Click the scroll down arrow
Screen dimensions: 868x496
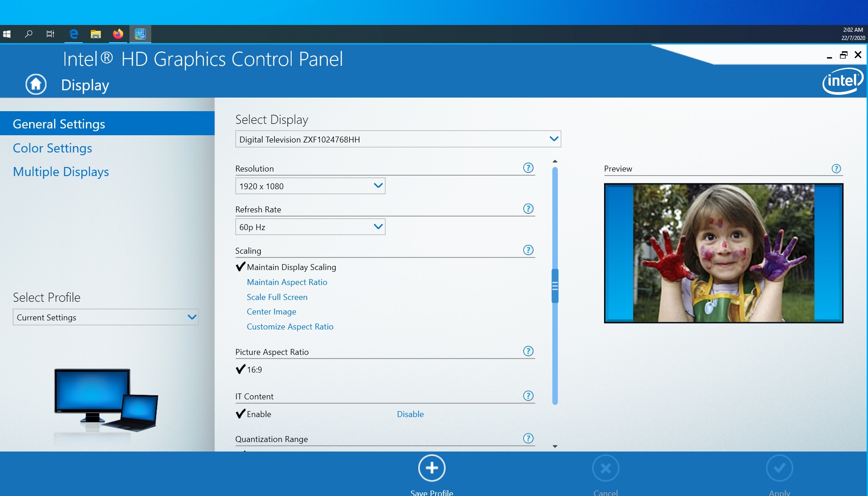(x=555, y=446)
